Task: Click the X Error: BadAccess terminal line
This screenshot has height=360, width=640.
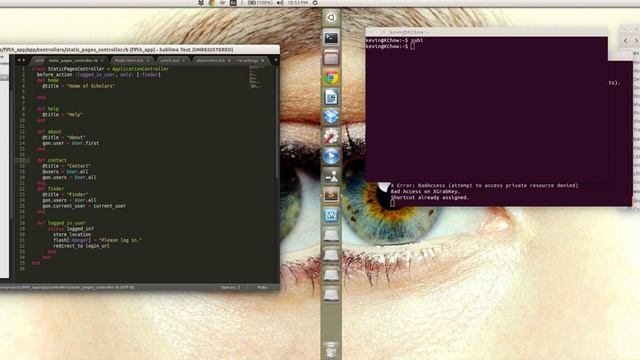Action: pyautogui.click(x=484, y=185)
